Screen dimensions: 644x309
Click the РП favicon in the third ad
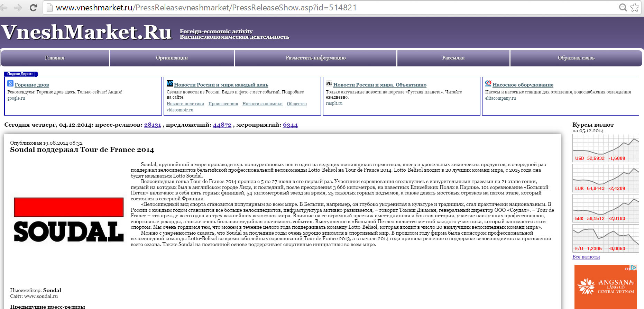(x=329, y=83)
